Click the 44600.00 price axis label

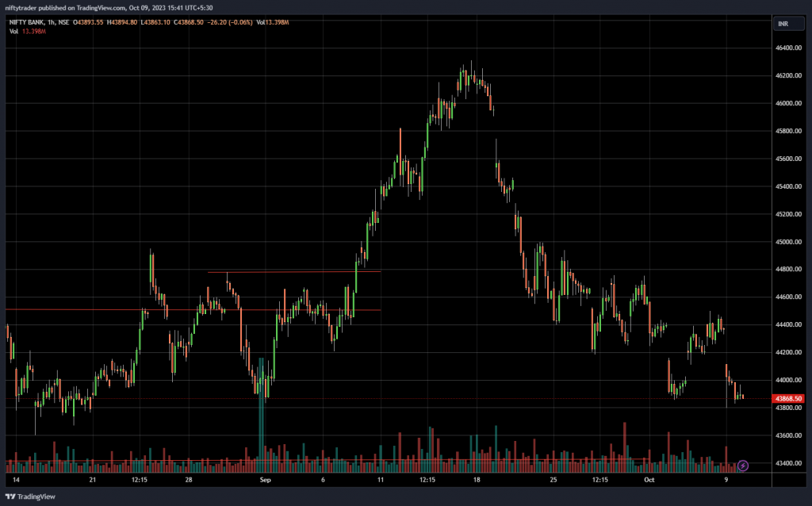click(788, 297)
